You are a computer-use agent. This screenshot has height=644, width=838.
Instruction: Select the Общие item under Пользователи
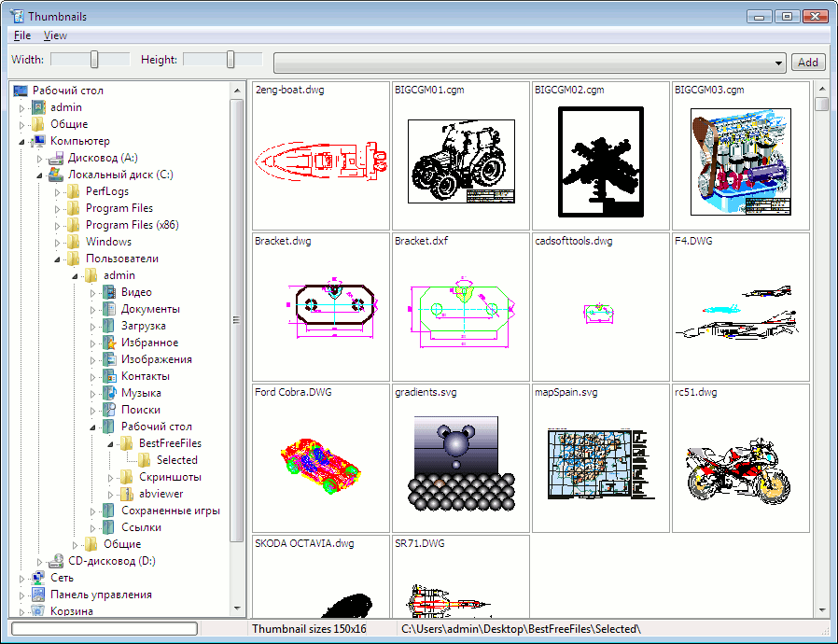122,544
